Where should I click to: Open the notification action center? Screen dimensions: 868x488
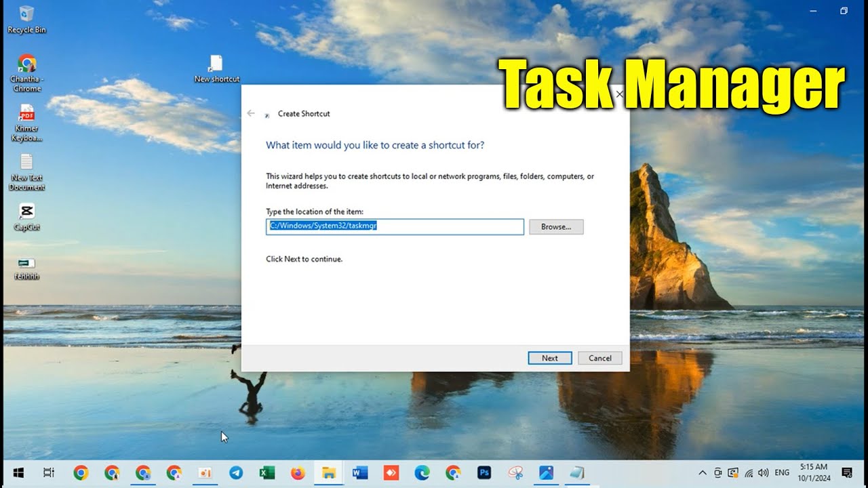pos(847,473)
